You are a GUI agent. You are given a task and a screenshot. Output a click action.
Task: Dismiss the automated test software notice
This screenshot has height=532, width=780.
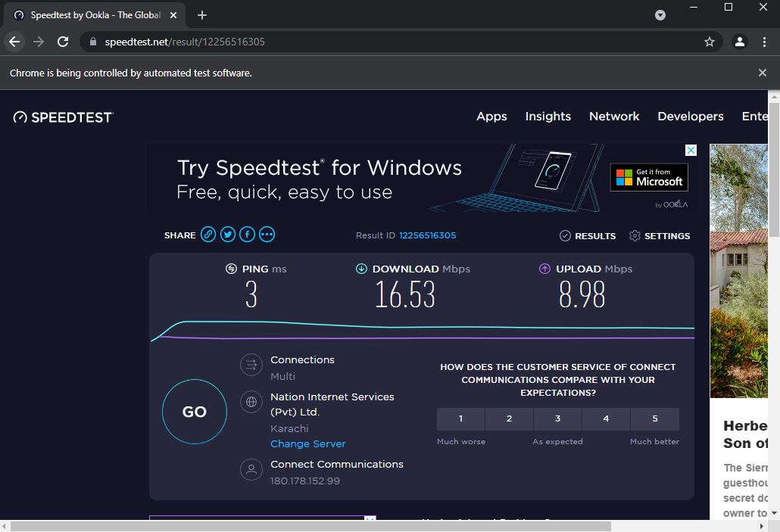click(762, 73)
